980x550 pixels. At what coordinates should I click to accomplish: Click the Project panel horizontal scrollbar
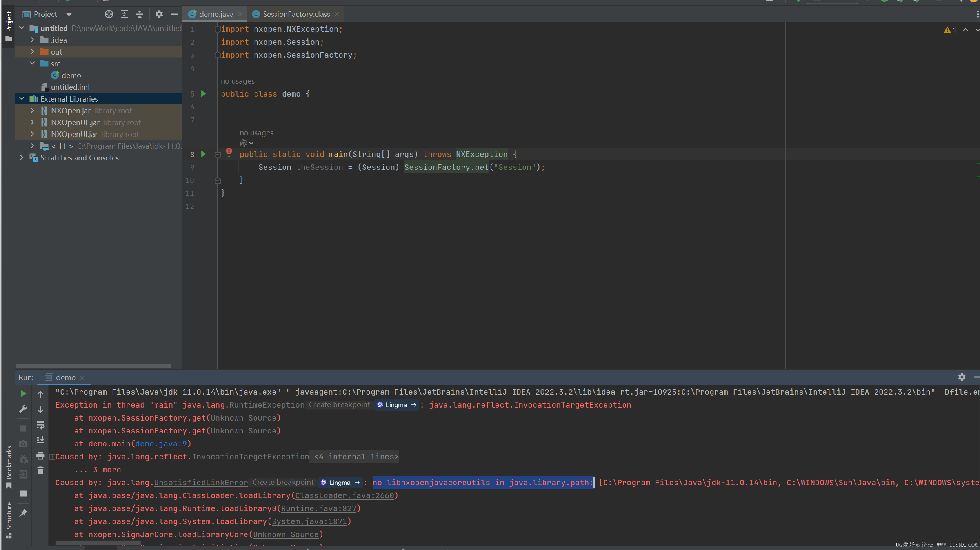(93, 366)
